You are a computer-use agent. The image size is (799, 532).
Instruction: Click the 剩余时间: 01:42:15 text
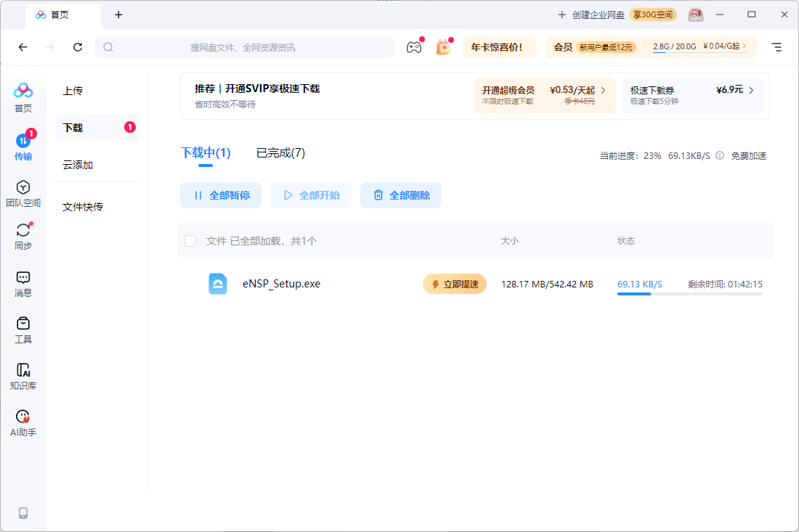725,284
